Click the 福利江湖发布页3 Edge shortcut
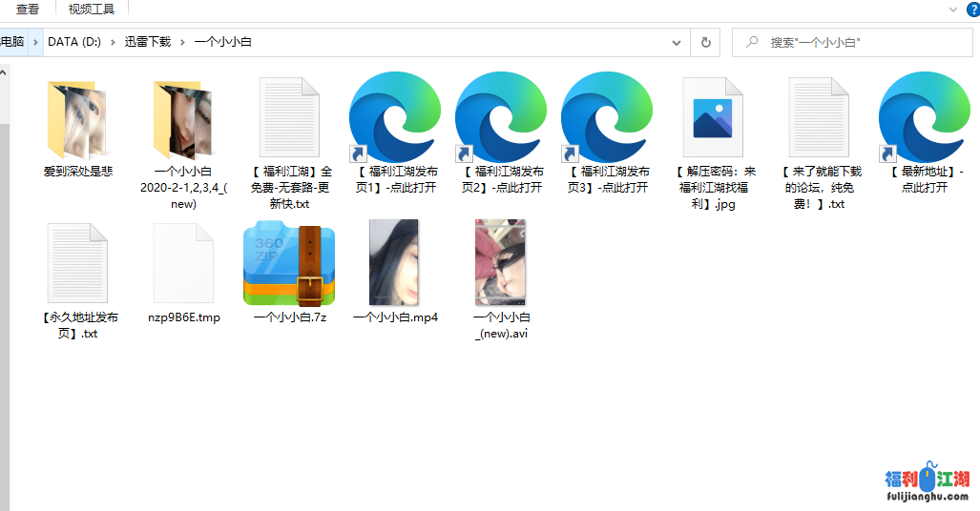This screenshot has width=980, height=511. click(x=607, y=119)
